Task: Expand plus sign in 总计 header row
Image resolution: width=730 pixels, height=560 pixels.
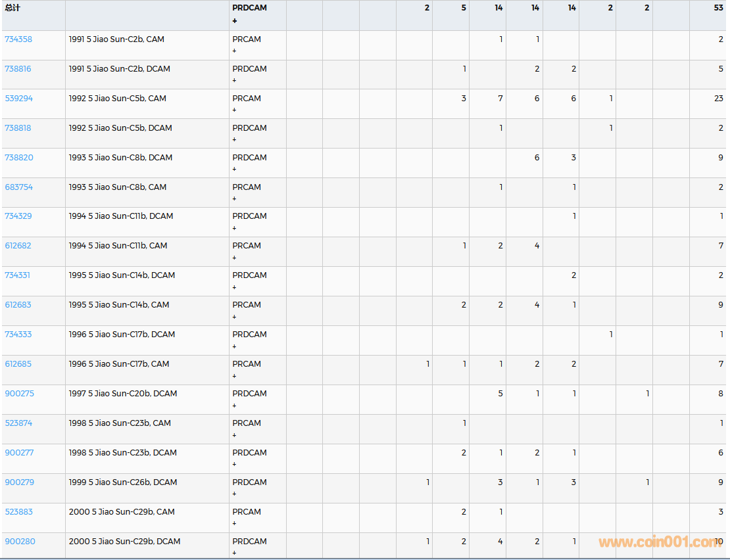Action: point(234,21)
